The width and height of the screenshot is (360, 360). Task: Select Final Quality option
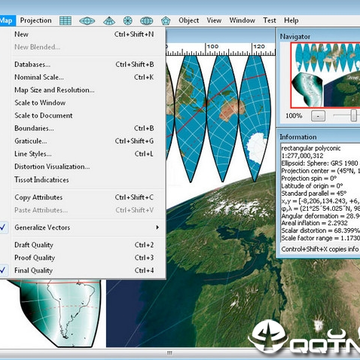[83, 271]
